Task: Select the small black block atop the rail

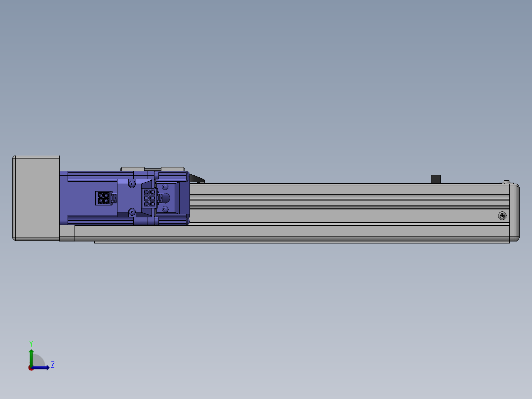Action: point(436,179)
